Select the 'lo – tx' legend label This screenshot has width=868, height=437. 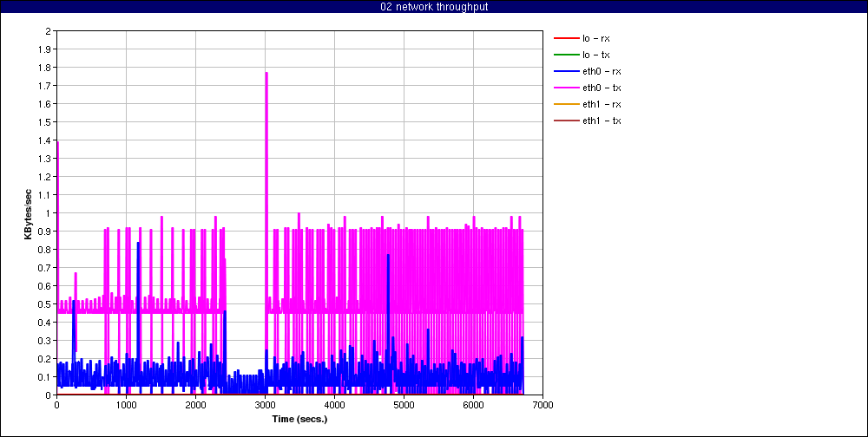click(595, 55)
